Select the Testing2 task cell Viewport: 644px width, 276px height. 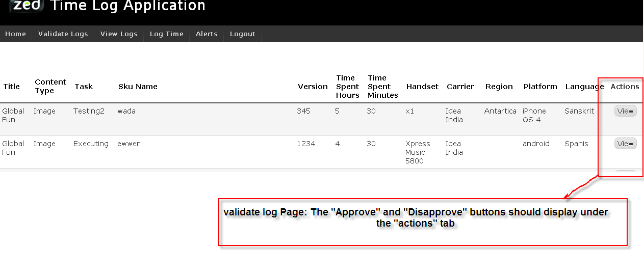click(x=89, y=111)
